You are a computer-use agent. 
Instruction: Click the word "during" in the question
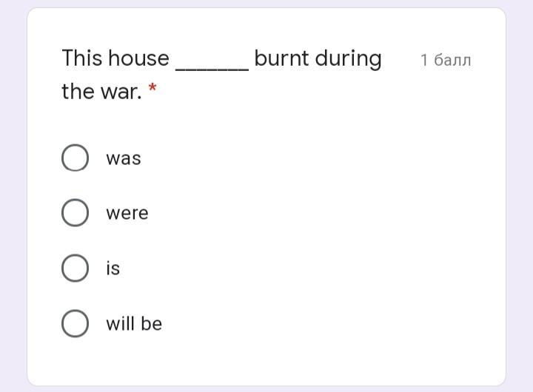(349, 59)
